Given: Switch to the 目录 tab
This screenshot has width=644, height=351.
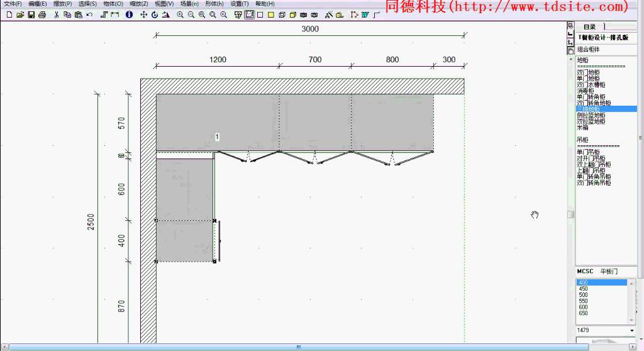Looking at the screenshot, I should click(589, 26).
